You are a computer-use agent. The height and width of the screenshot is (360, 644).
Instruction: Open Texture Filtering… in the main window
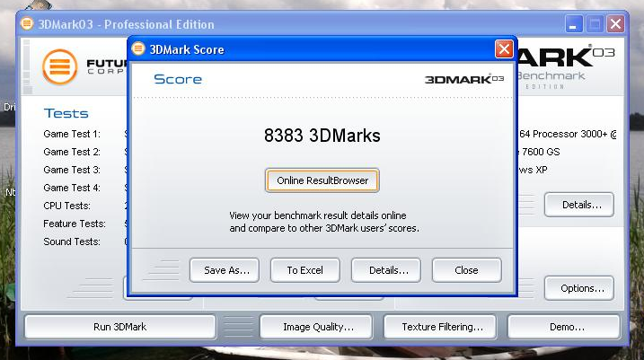(440, 327)
